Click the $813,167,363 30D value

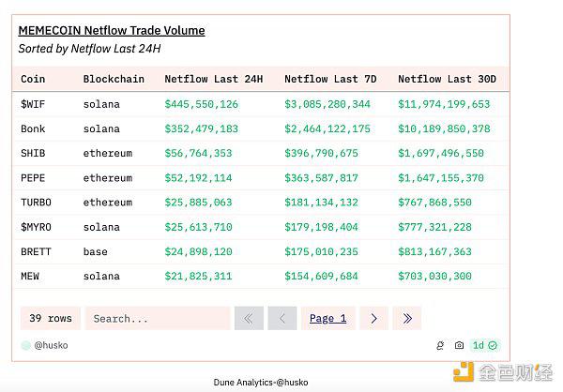click(x=434, y=251)
